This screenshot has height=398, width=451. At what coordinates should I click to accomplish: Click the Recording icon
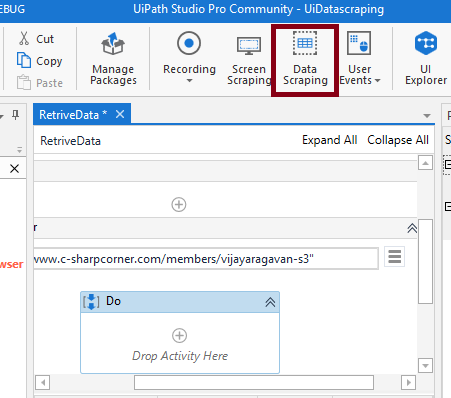pos(189,43)
